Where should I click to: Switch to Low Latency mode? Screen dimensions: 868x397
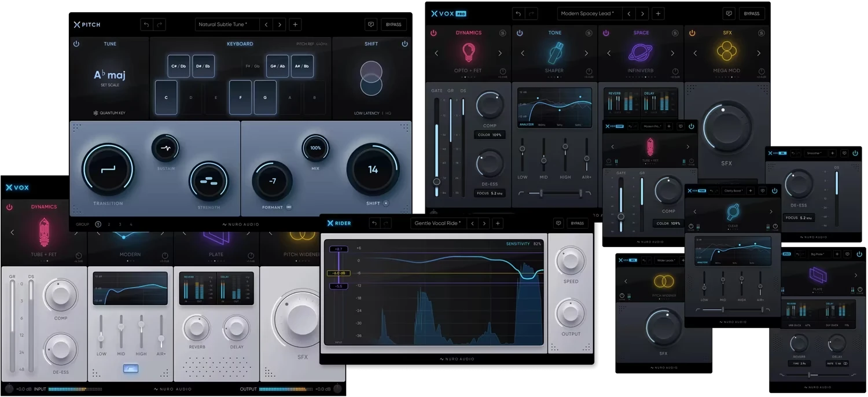coord(366,113)
